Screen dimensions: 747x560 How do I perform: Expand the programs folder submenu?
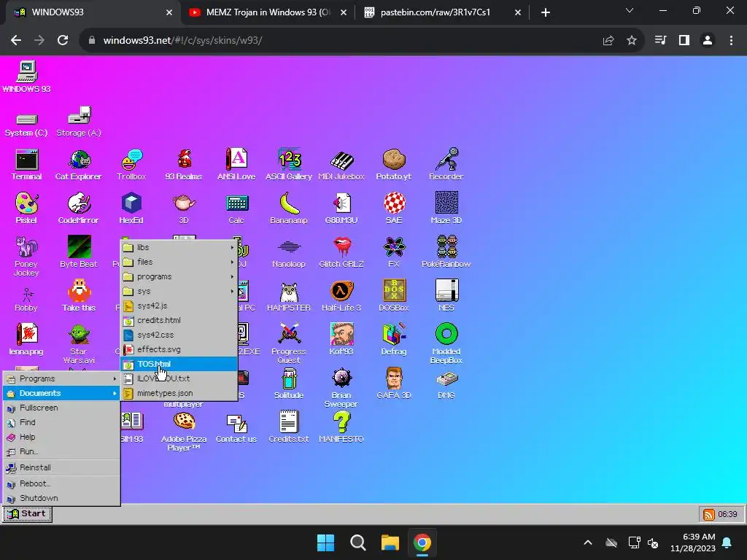click(179, 276)
